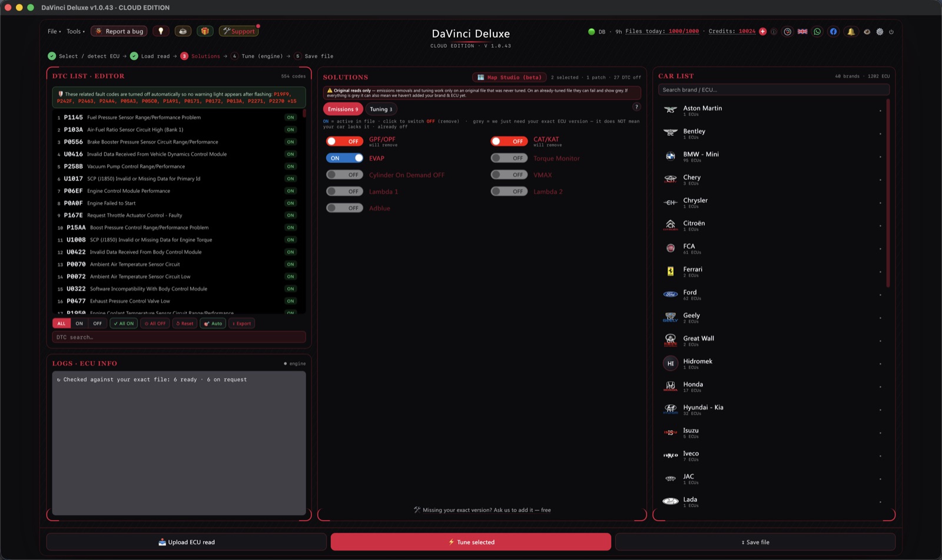Select the Ferrari brand logo
This screenshot has width=942, height=560.
click(x=671, y=271)
